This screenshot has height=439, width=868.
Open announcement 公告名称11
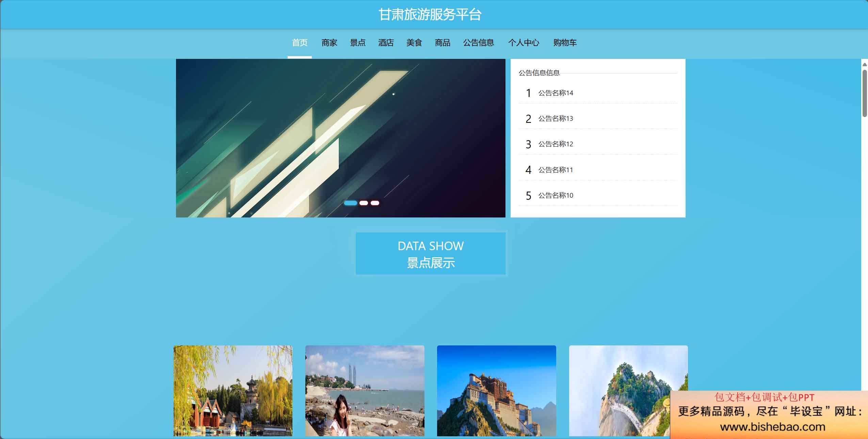(556, 169)
